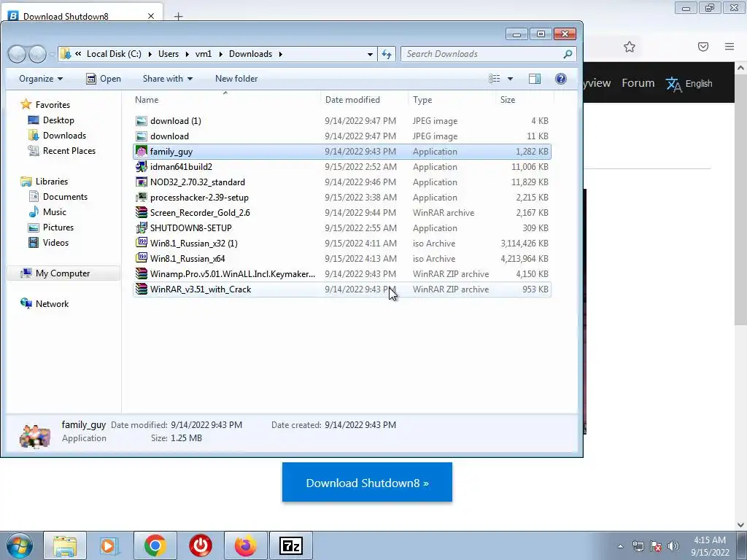Expand the arrow after Users in the path
Screen dimensions: 747x560
pyautogui.click(x=187, y=54)
